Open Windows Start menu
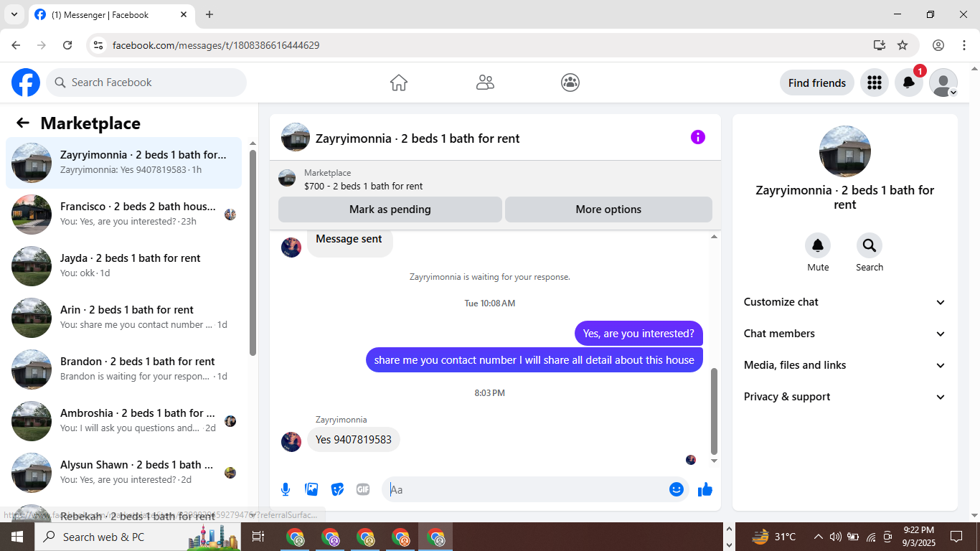 point(17,537)
